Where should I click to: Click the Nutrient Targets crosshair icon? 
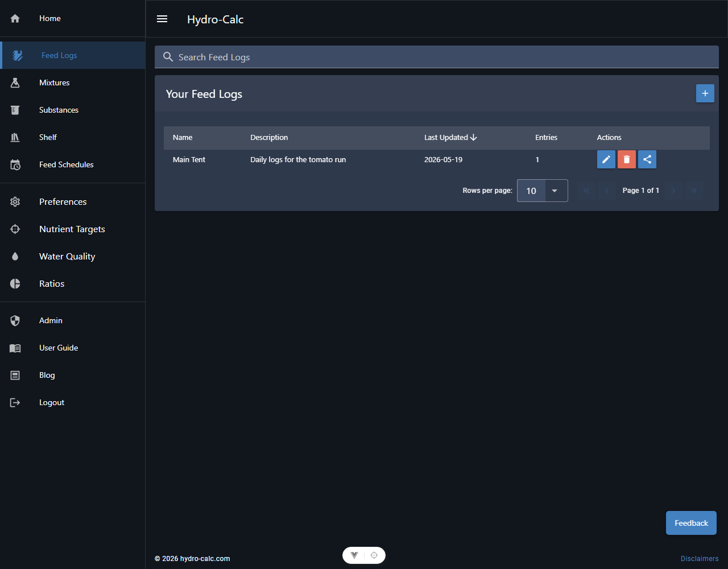[15, 229]
